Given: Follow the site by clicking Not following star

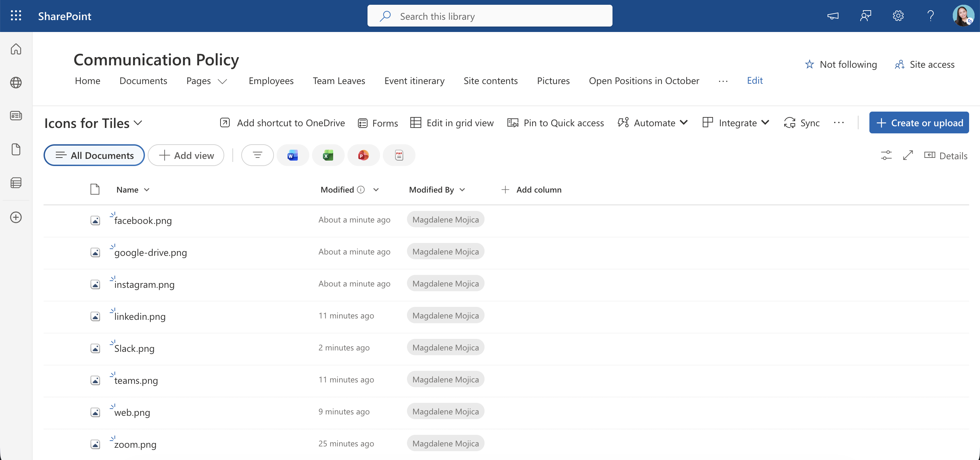Looking at the screenshot, I should click(x=841, y=64).
